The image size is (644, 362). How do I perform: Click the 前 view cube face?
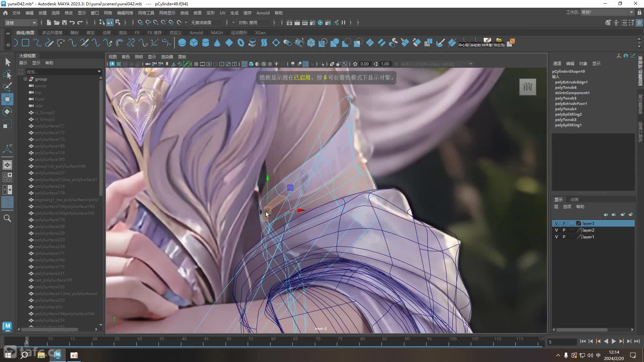pos(528,87)
